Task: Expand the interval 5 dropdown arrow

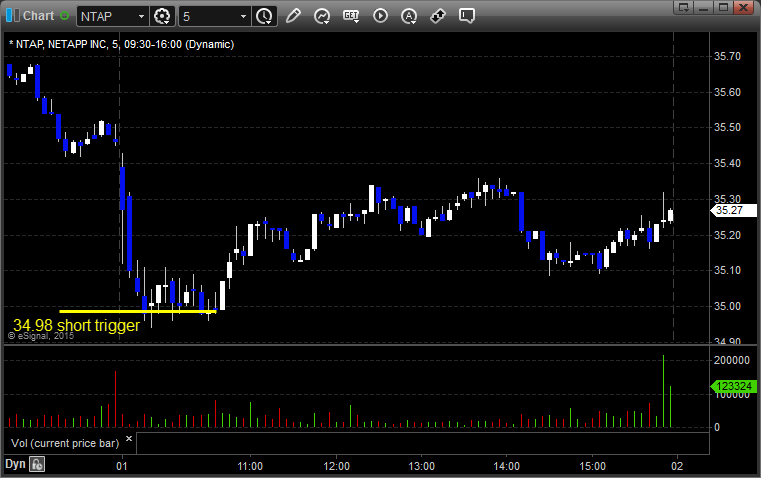Action: pyautogui.click(x=244, y=16)
